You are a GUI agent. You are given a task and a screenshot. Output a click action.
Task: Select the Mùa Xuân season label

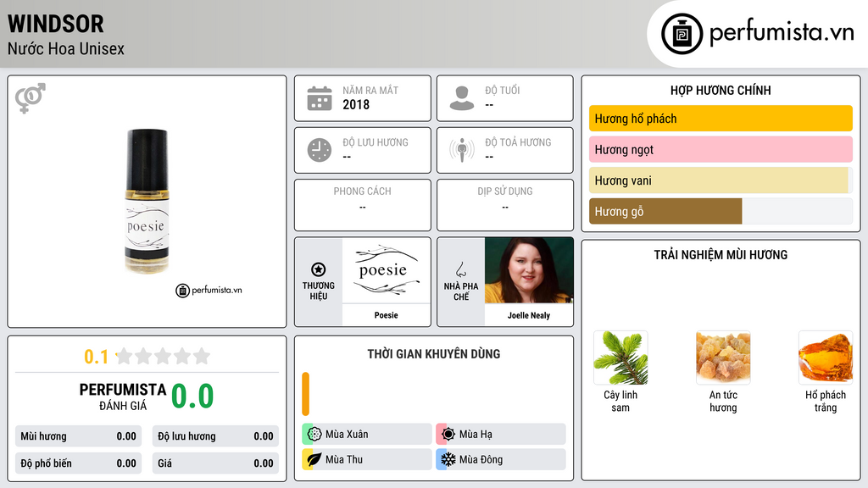347,435
